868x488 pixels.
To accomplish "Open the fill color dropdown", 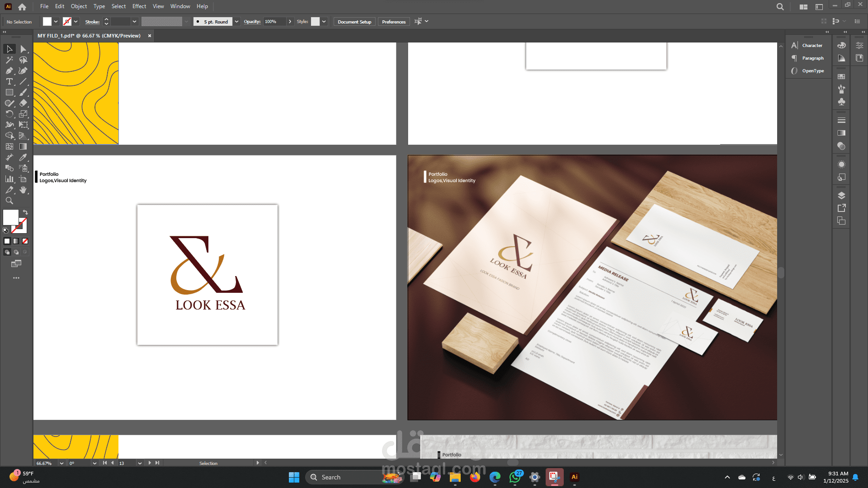I will [56, 22].
